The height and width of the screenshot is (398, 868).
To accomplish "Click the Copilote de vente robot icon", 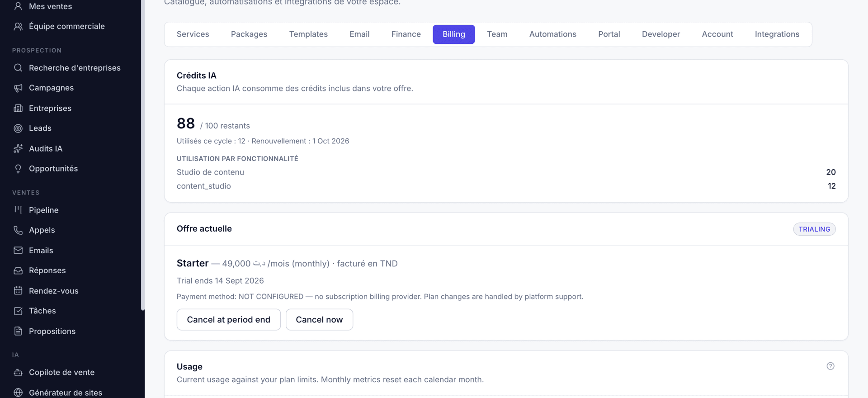I will (18, 372).
